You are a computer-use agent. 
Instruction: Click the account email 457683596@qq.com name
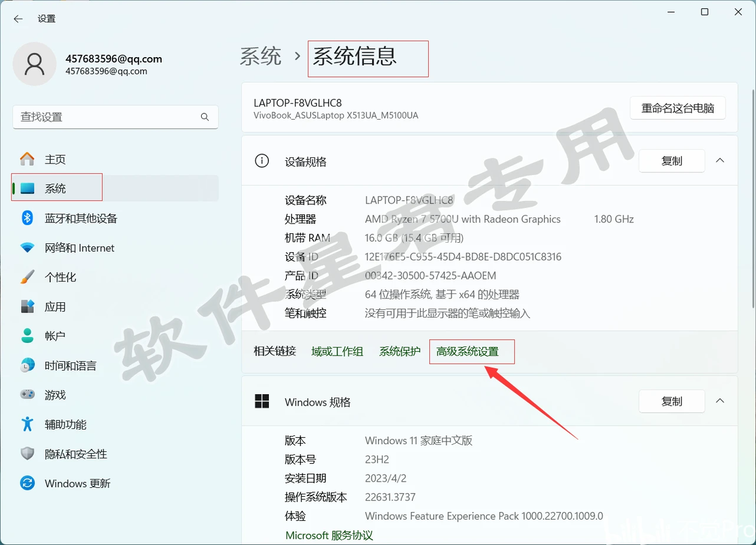(114, 59)
